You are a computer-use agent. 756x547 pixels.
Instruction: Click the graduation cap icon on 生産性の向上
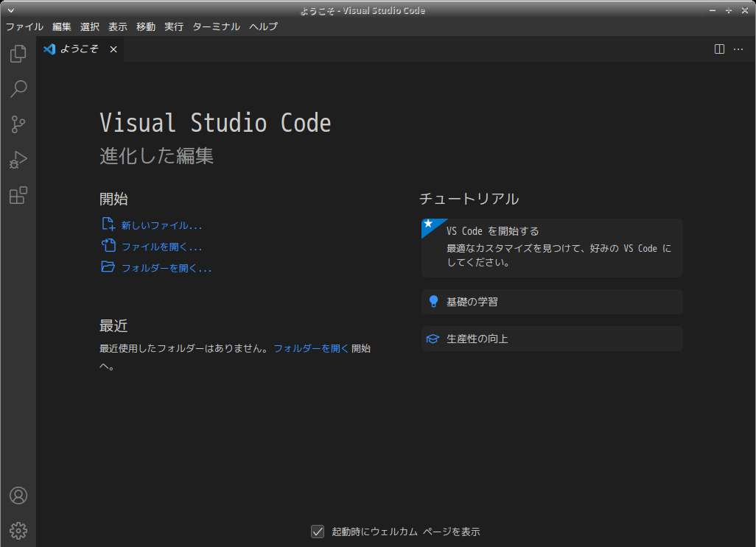coord(433,339)
